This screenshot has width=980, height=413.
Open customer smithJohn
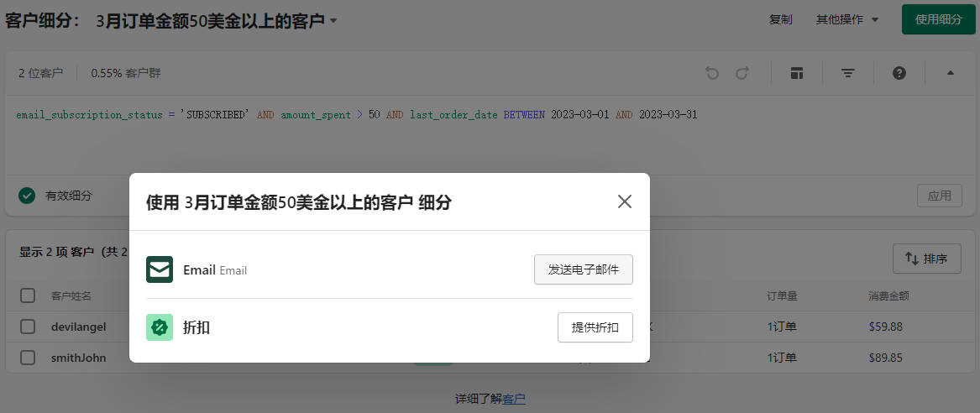[79, 358]
